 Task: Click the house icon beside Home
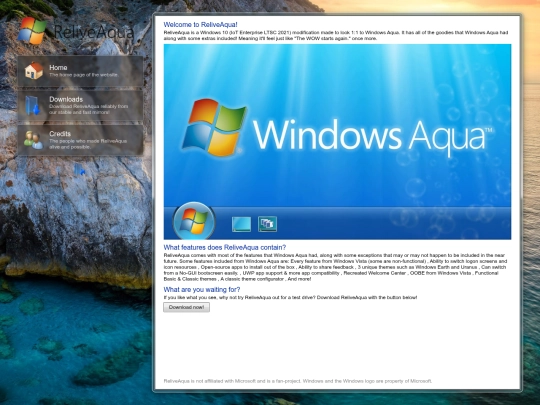[34, 71]
